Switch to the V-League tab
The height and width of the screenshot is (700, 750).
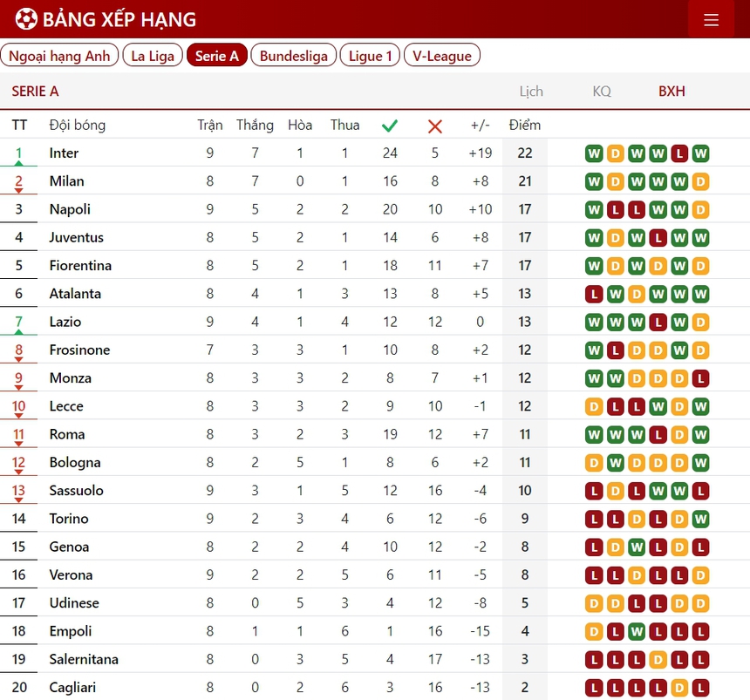coord(442,56)
